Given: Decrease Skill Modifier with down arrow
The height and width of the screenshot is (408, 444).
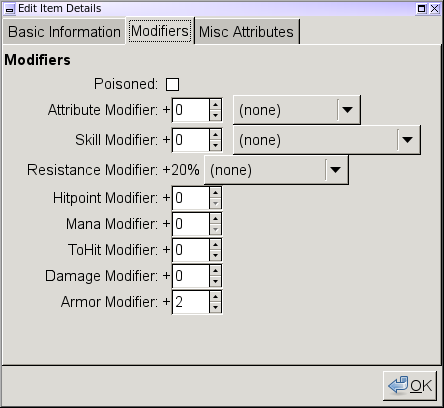Looking at the screenshot, I should [x=215, y=145].
